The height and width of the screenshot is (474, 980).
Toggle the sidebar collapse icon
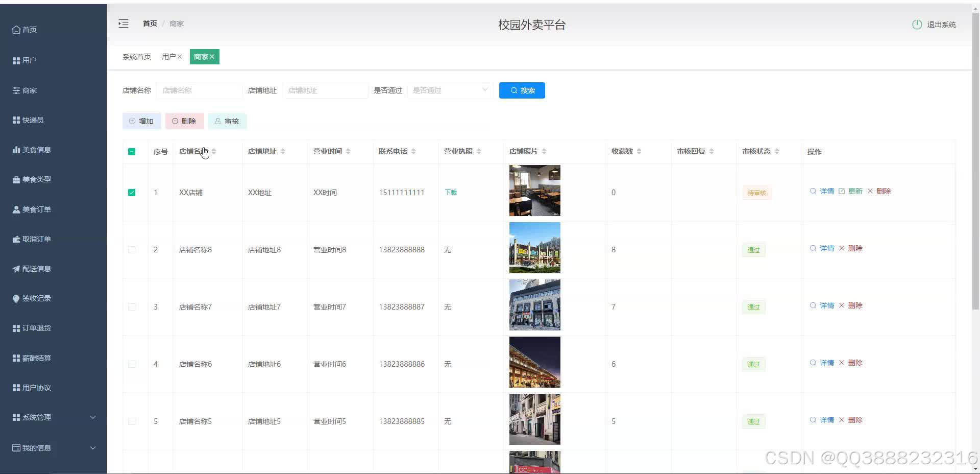click(124, 23)
